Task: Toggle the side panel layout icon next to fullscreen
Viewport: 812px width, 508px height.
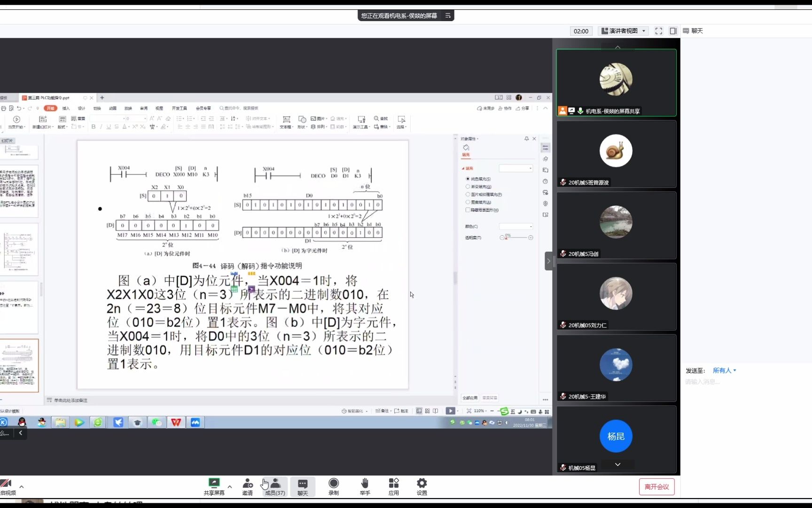Action: [673, 31]
